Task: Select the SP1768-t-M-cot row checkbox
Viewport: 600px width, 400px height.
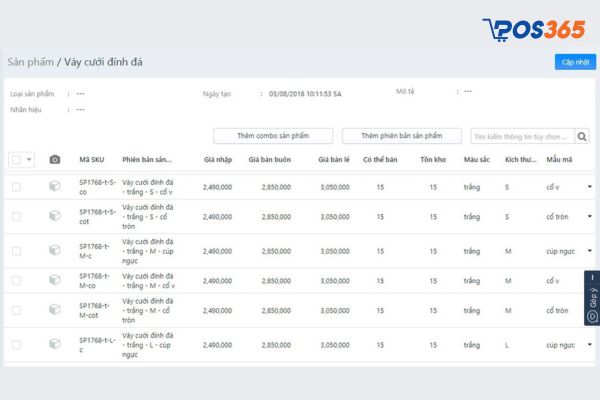Action: coord(16,313)
